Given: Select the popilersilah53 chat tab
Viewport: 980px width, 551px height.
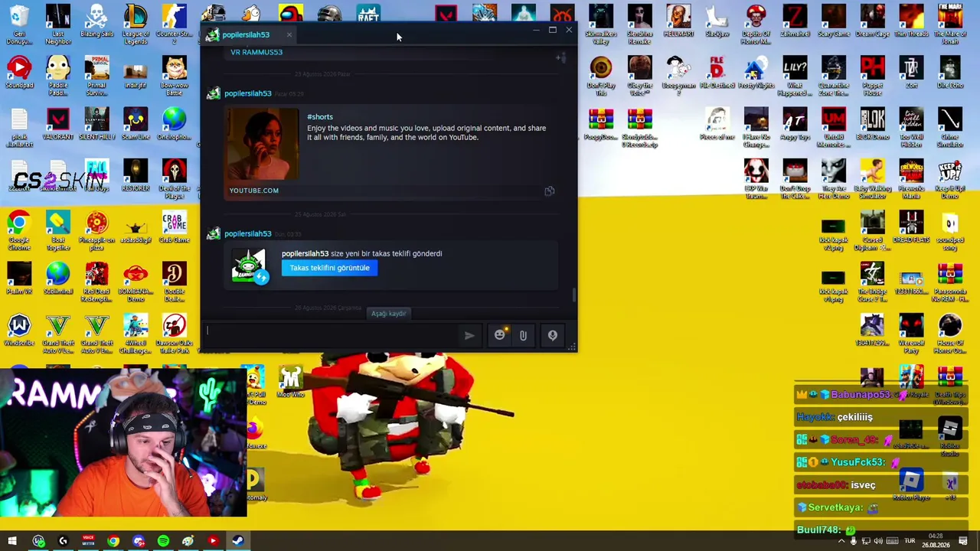Looking at the screenshot, I should [247, 34].
